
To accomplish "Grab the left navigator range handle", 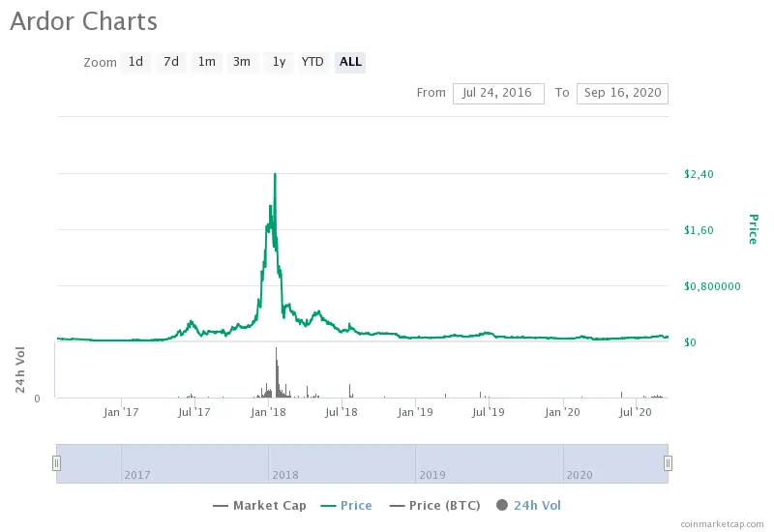I will pos(57,463).
